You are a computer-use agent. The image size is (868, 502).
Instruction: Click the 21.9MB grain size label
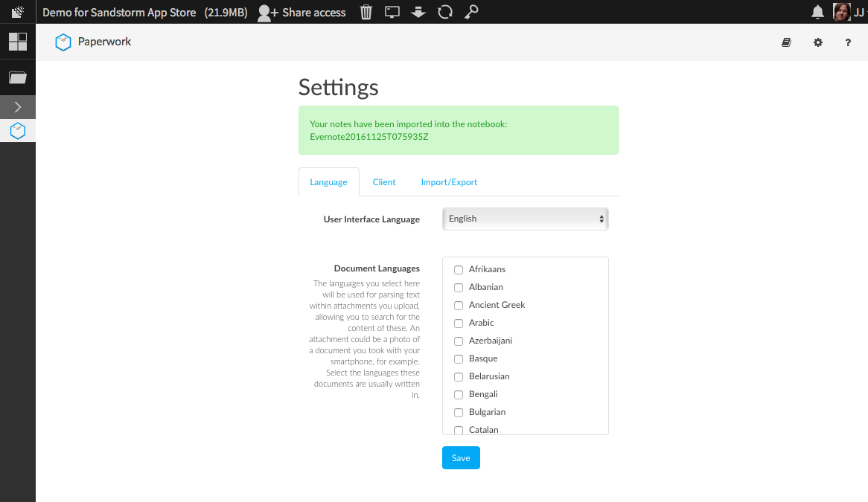tap(226, 12)
